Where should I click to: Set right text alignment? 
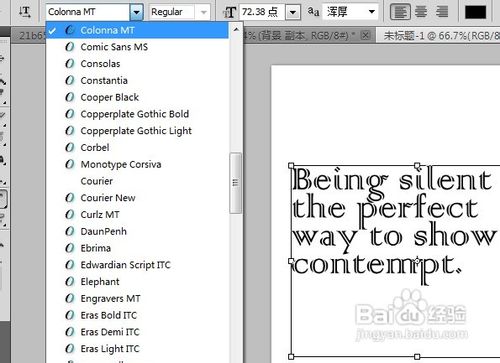(x=442, y=12)
